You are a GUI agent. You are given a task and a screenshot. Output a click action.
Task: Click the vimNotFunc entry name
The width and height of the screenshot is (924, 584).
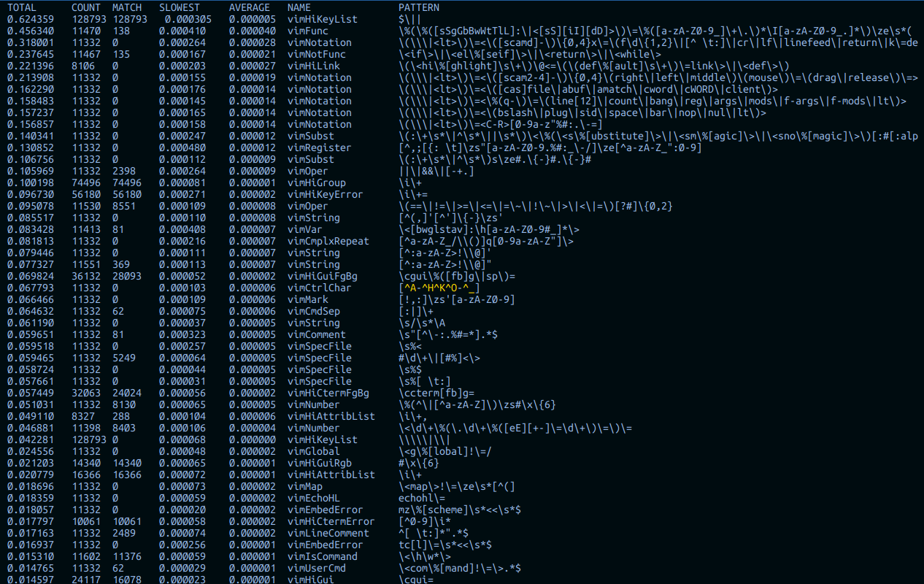317,54
